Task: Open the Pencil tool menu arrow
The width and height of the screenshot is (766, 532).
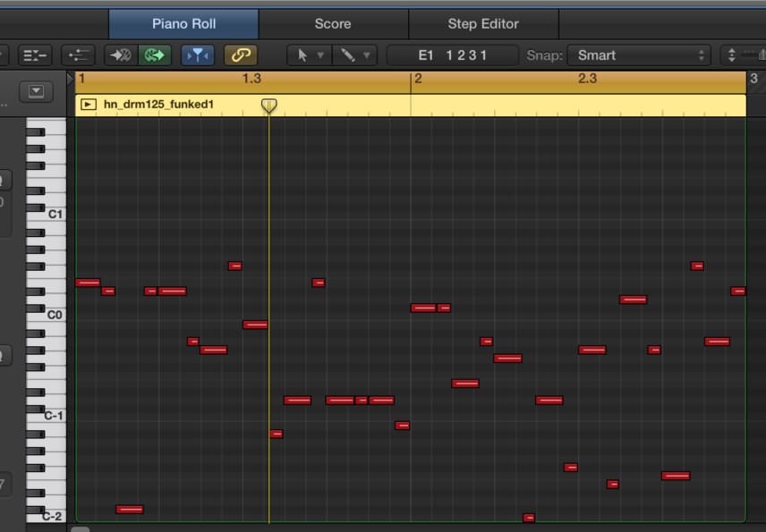Action: pos(366,55)
